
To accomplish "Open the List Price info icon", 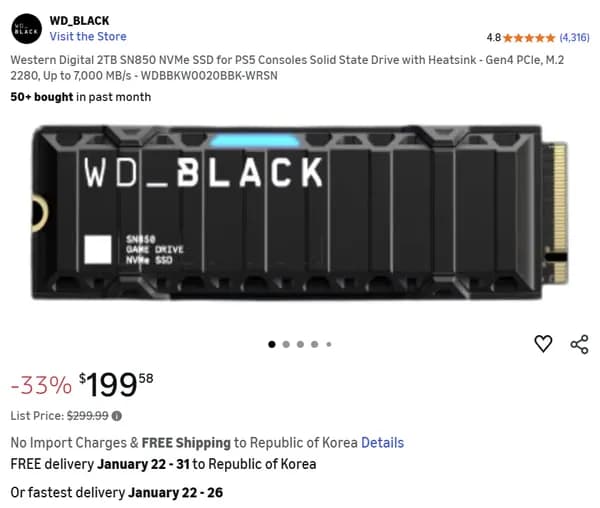I will (x=117, y=416).
